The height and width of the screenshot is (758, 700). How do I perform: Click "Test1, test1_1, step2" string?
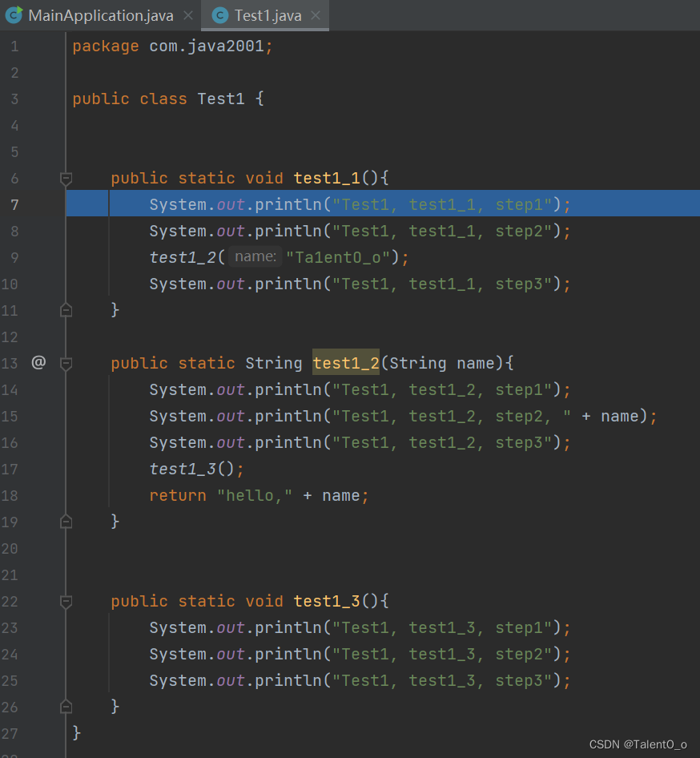443,231
